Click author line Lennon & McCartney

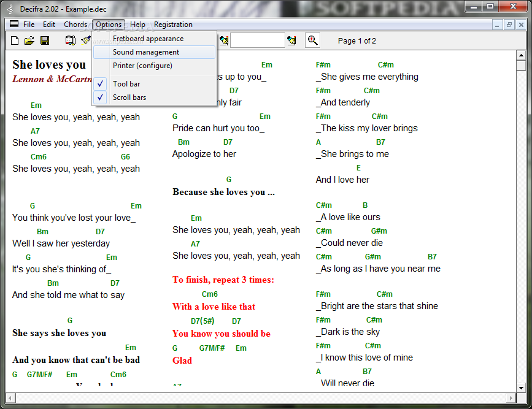[52, 79]
